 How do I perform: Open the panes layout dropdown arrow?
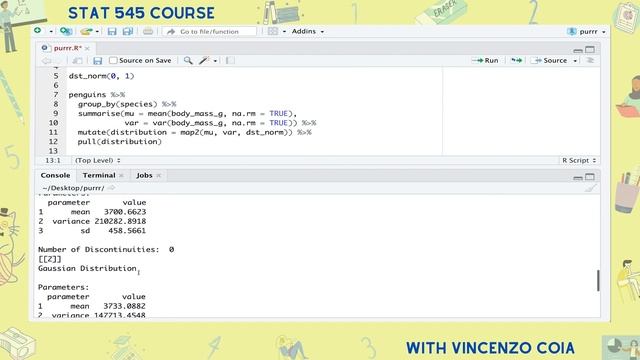(x=284, y=31)
